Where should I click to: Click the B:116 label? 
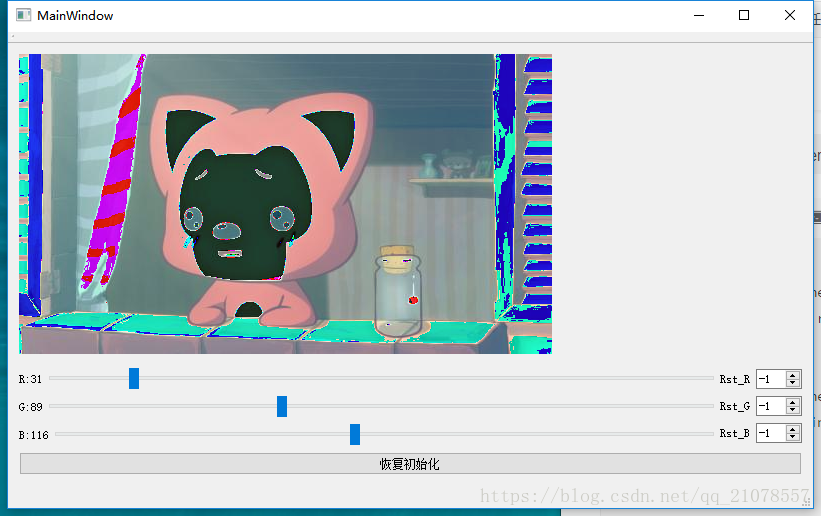(x=34, y=435)
